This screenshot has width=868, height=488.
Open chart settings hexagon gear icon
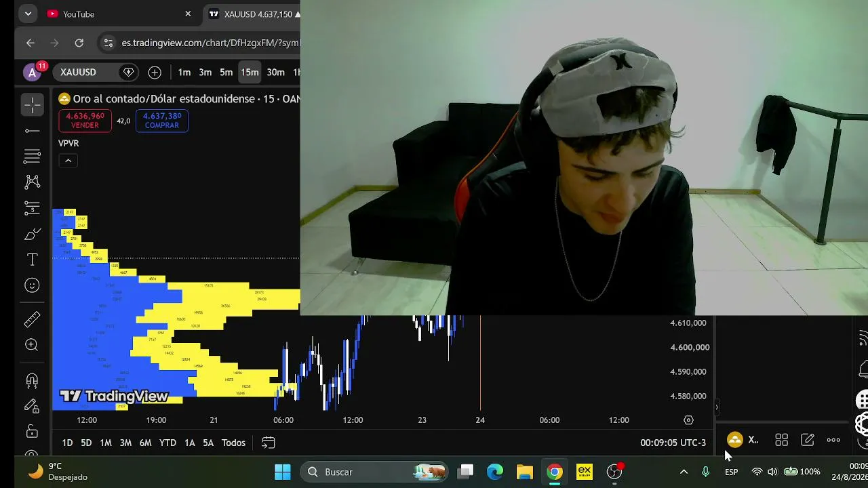688,420
